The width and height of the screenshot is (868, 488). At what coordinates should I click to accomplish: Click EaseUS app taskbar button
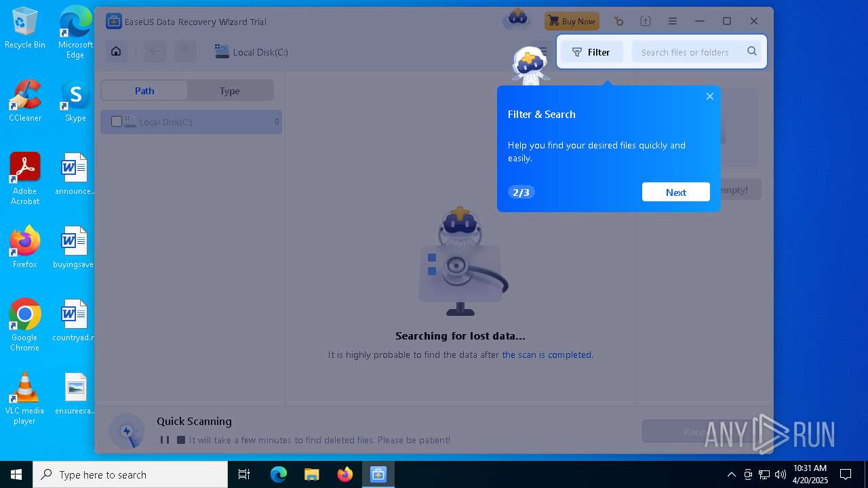[x=378, y=474]
